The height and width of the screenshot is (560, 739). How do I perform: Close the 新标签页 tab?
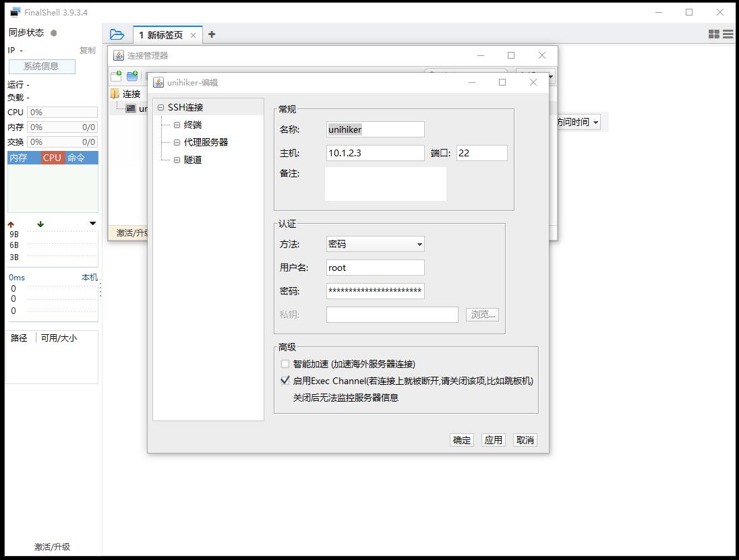(x=193, y=35)
